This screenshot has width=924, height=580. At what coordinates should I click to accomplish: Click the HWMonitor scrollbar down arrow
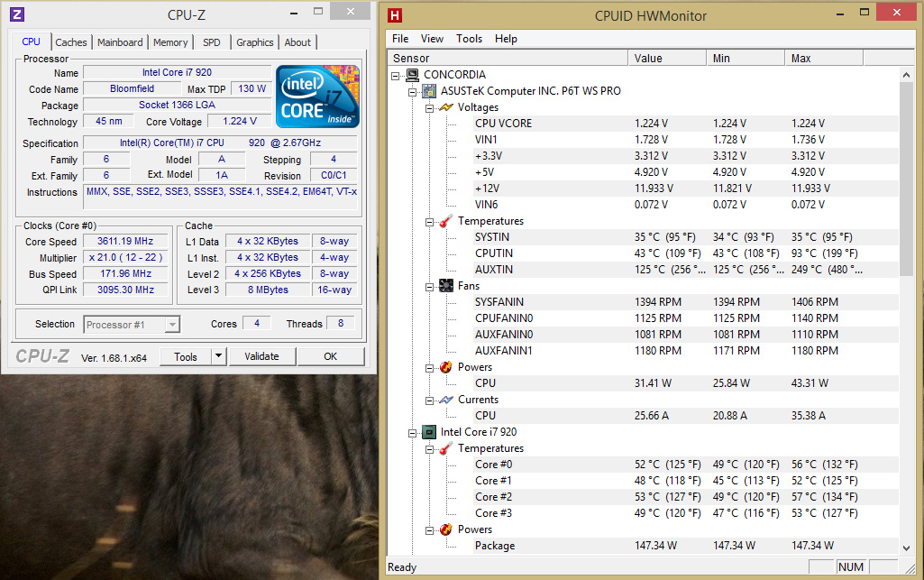pos(906,548)
